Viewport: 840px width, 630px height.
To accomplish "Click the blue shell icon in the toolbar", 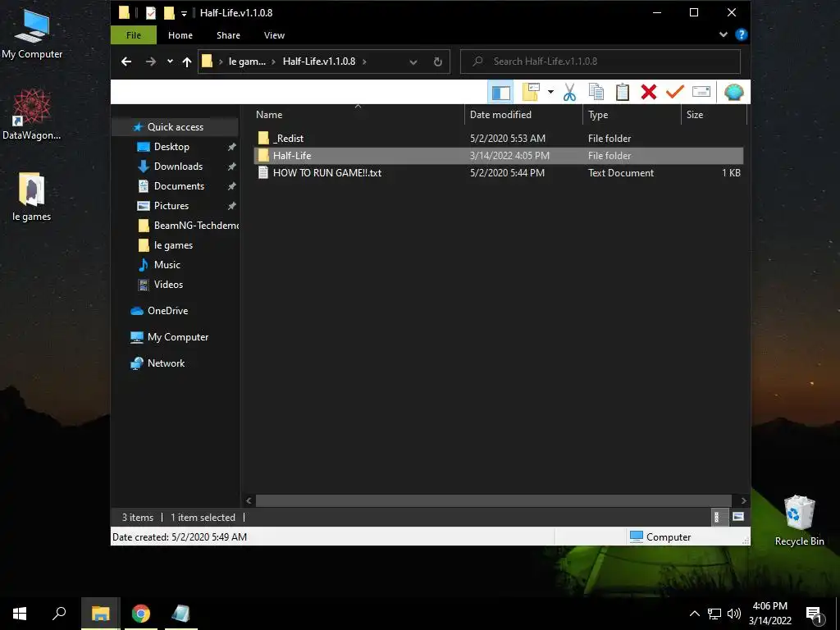I will [733, 92].
